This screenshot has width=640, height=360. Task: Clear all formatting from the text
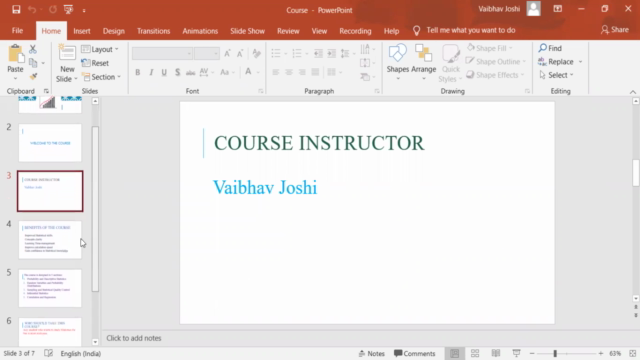(256, 53)
